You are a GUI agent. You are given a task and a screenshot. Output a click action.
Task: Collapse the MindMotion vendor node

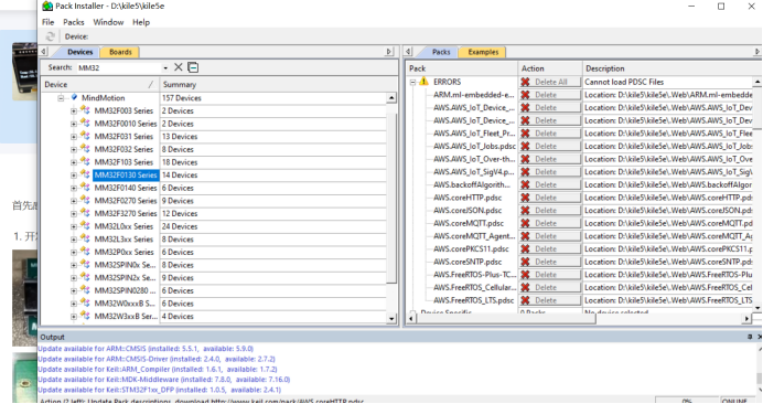61,98
